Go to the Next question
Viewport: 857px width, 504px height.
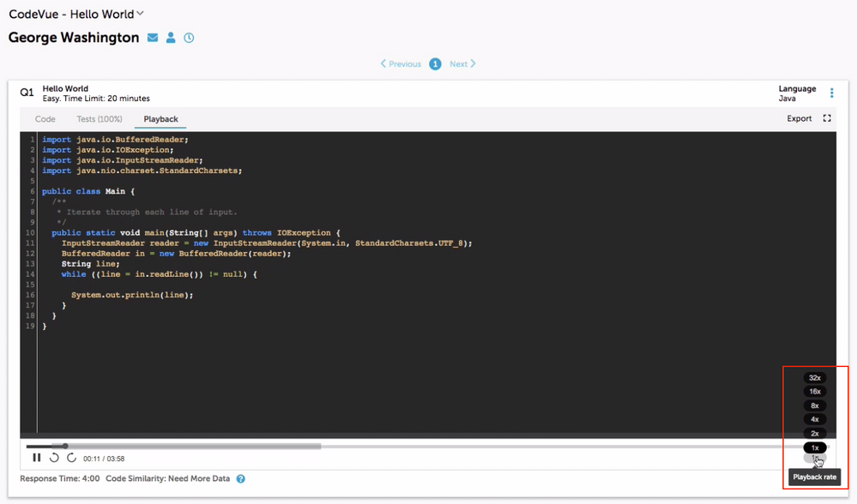pyautogui.click(x=462, y=63)
